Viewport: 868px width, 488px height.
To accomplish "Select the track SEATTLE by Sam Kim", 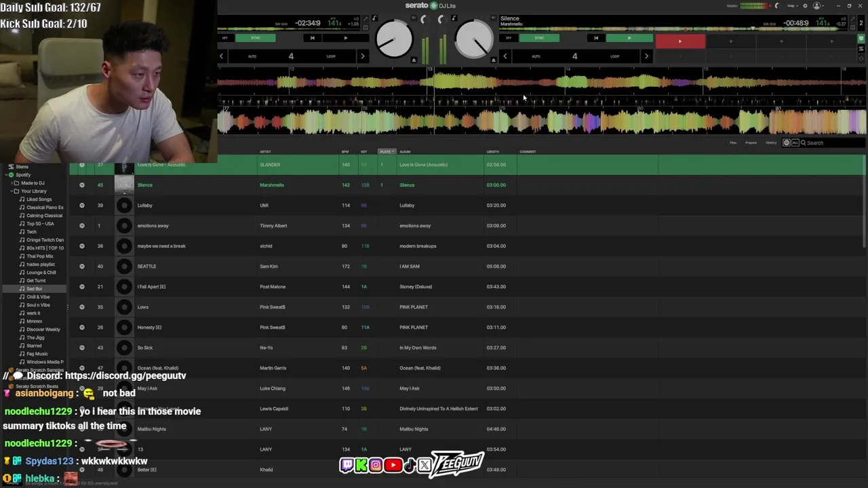I will [x=467, y=266].
